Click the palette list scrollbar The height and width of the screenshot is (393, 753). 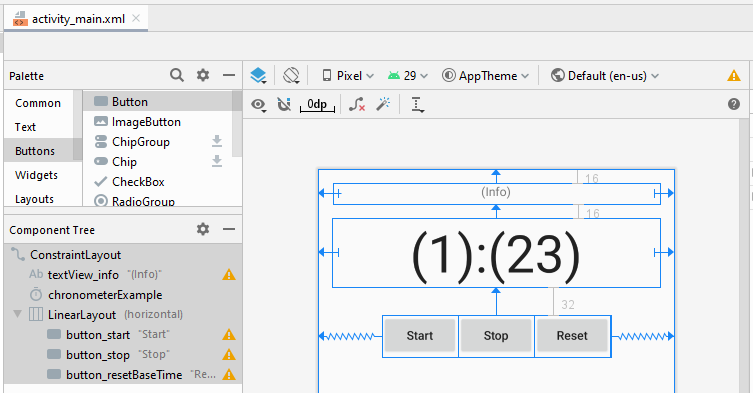coord(237,124)
